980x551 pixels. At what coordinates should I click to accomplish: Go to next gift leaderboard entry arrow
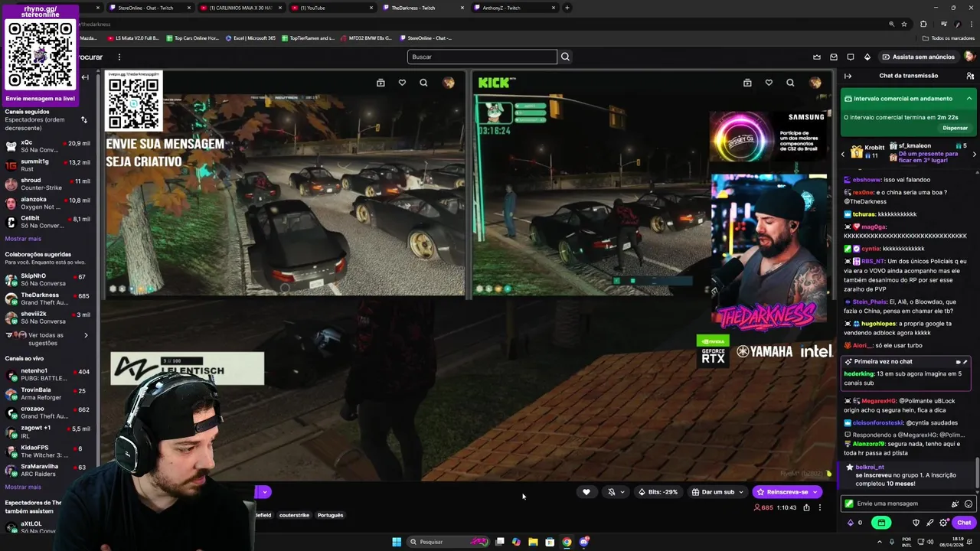pyautogui.click(x=974, y=155)
